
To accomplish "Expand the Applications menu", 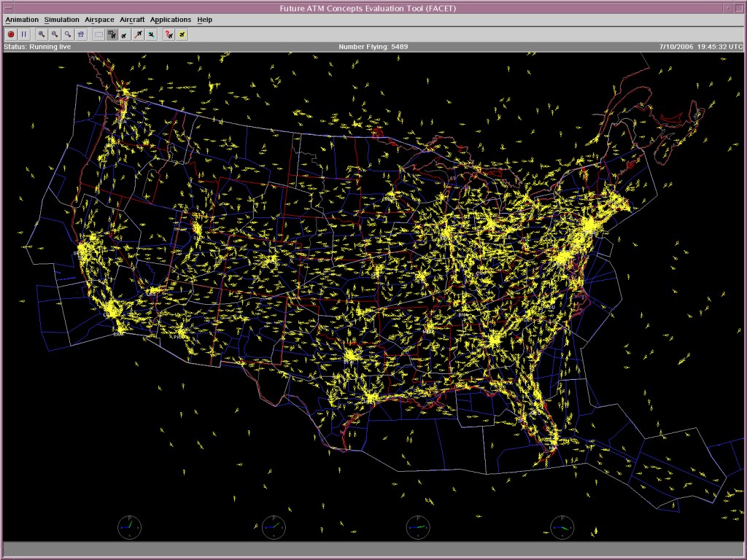I will tap(171, 20).
